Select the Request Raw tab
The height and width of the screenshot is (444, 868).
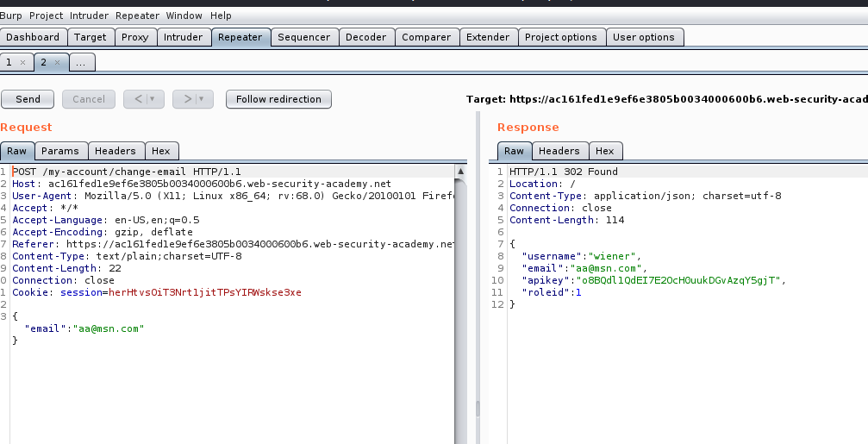[x=17, y=151]
